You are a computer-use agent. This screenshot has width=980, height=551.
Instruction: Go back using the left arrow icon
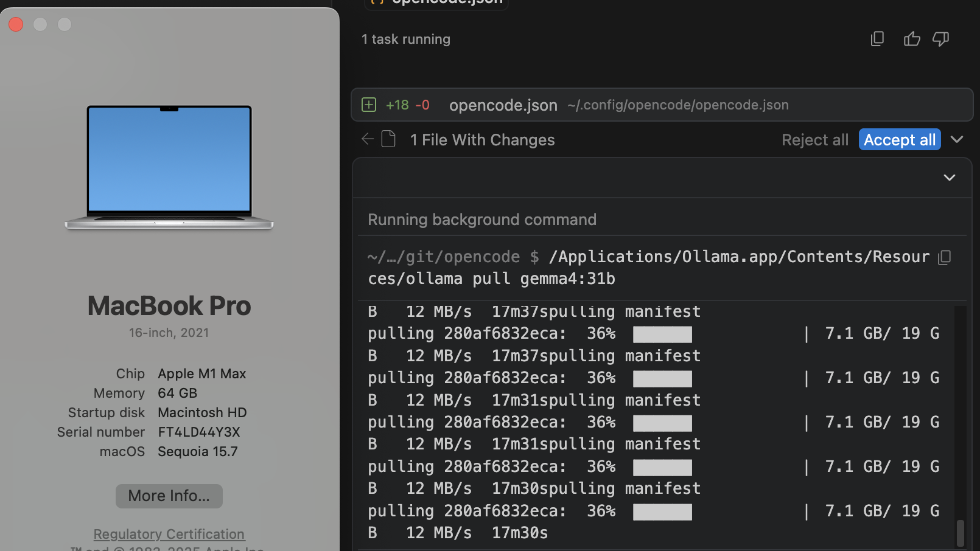367,139
